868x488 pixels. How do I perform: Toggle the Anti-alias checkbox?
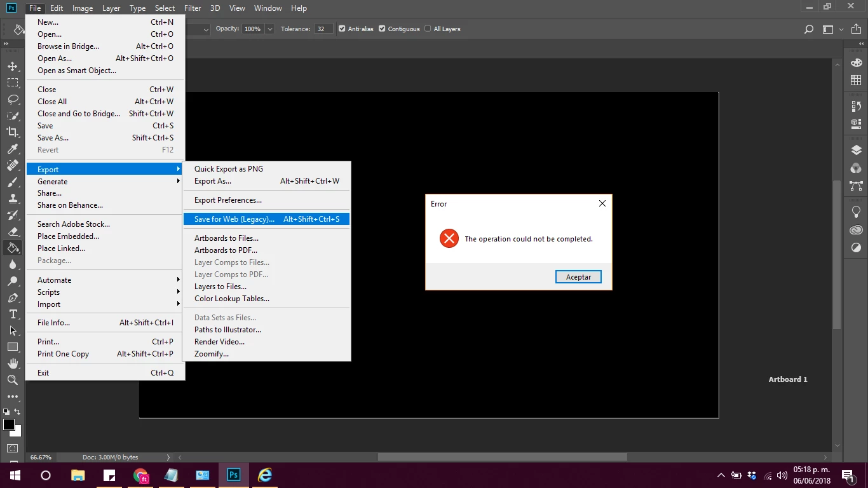pos(342,29)
